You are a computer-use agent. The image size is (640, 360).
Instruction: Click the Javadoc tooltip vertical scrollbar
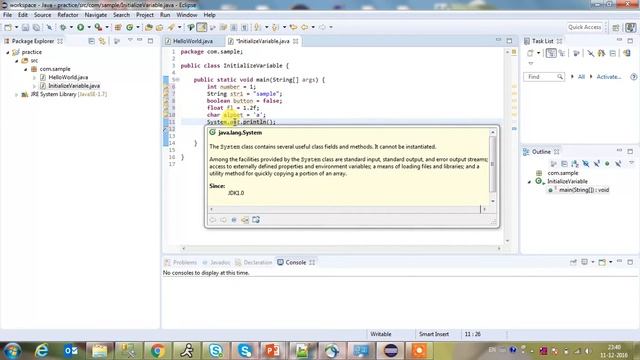[x=493, y=167]
